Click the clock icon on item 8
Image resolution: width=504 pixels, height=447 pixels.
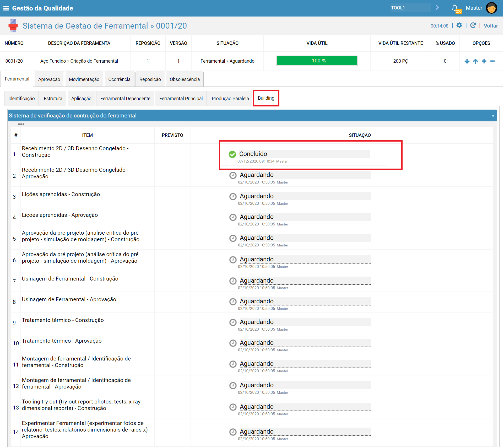coord(233,302)
